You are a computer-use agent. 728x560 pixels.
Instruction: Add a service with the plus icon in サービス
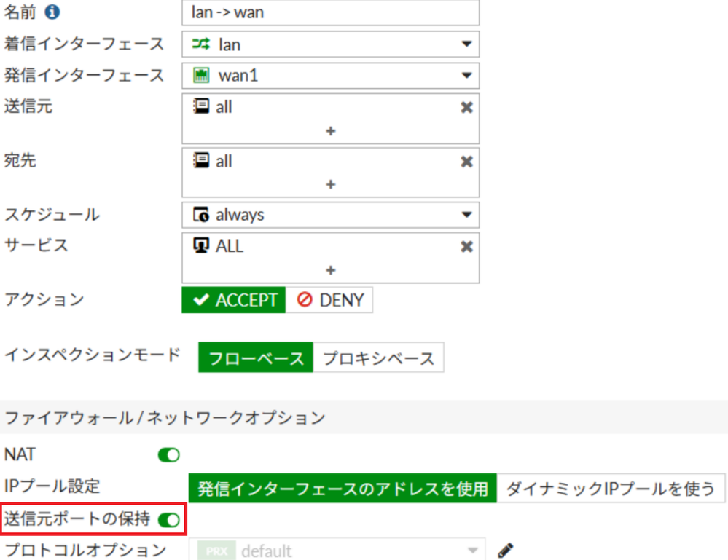[x=330, y=270]
